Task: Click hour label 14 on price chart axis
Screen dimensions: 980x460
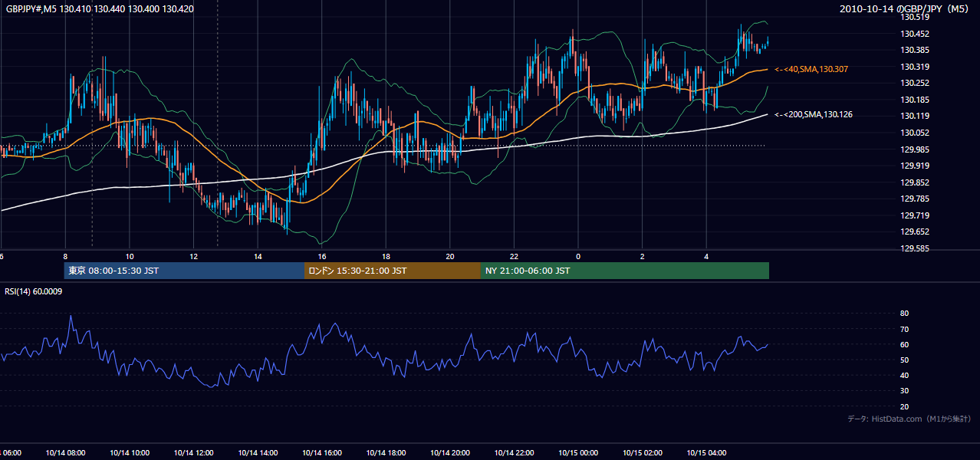Action: pos(258,256)
